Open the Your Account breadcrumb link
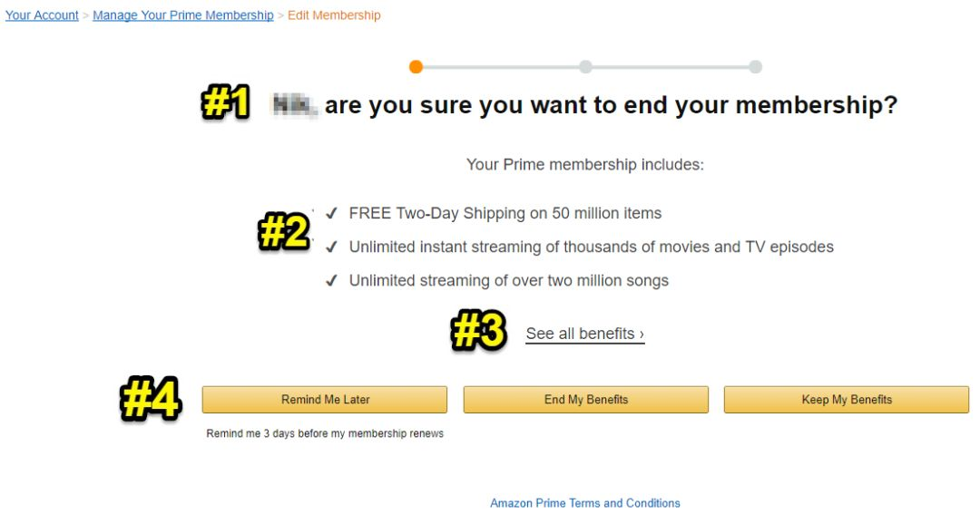 [x=42, y=15]
